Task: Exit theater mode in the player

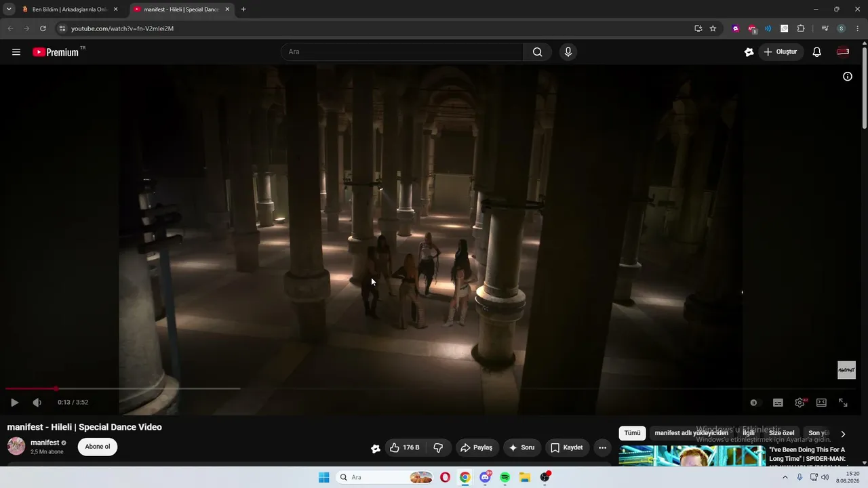Action: 821,403
